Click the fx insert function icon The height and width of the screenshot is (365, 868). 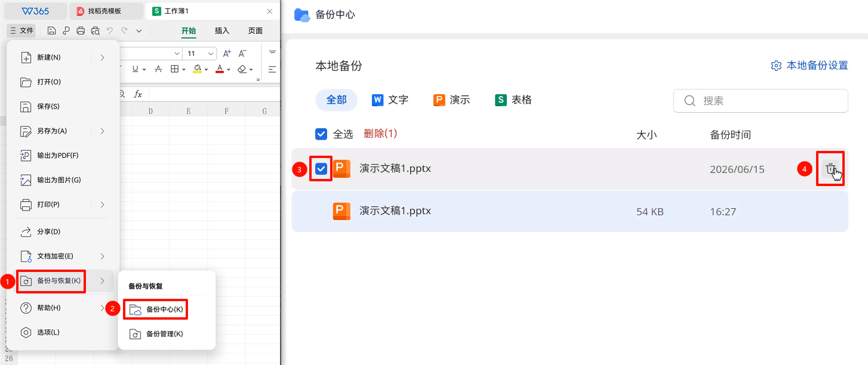coord(138,94)
